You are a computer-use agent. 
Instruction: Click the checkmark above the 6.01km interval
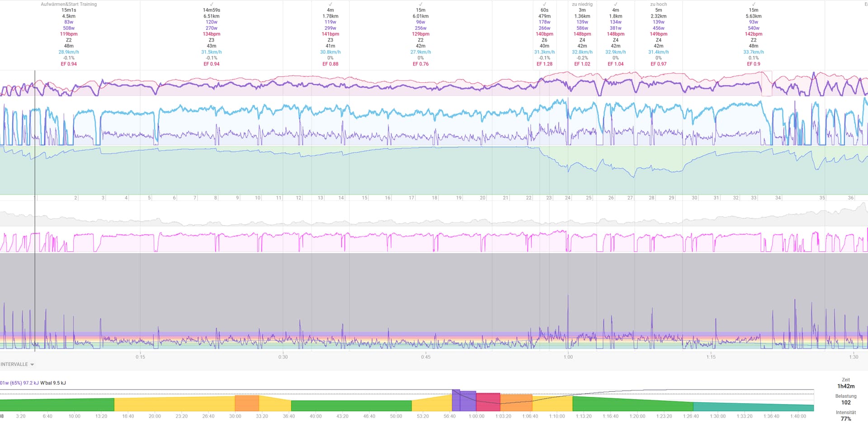pyautogui.click(x=420, y=4)
